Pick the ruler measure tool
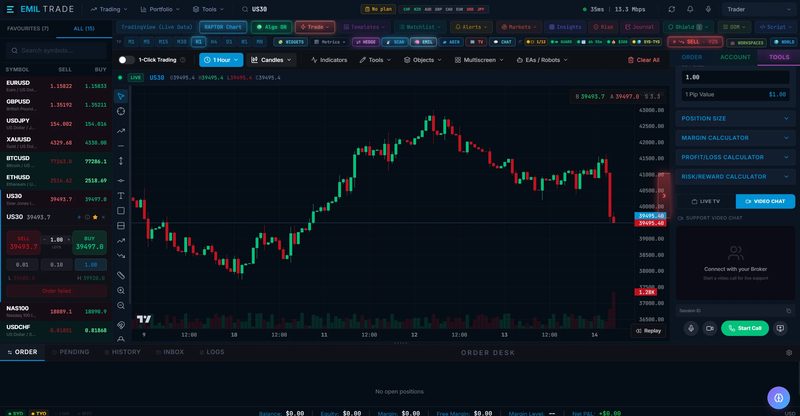The width and height of the screenshot is (800, 416). click(x=121, y=275)
